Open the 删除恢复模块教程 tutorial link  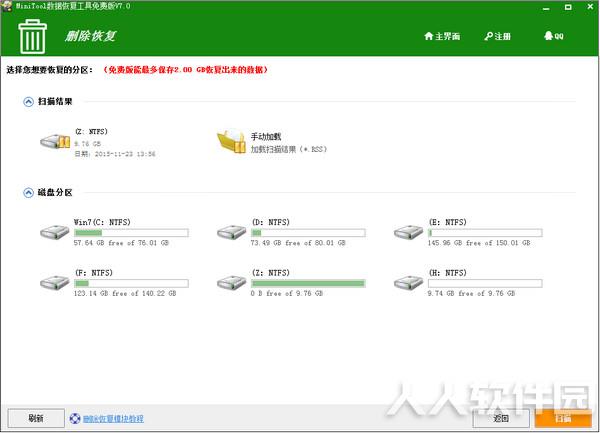click(113, 418)
